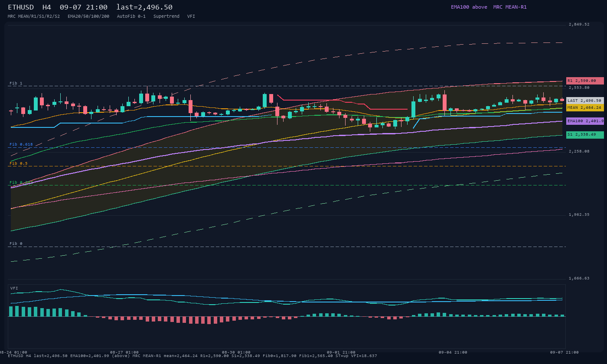The image size is (607, 364).
Task: Click the 'MRC MEAN-R1' status label
Action: click(x=510, y=7)
